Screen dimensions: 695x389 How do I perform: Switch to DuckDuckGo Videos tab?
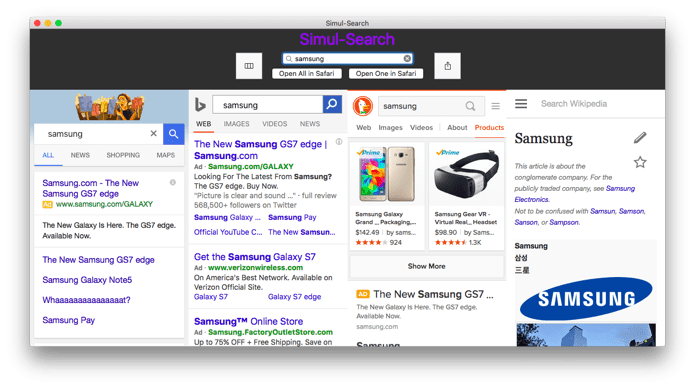tap(421, 128)
